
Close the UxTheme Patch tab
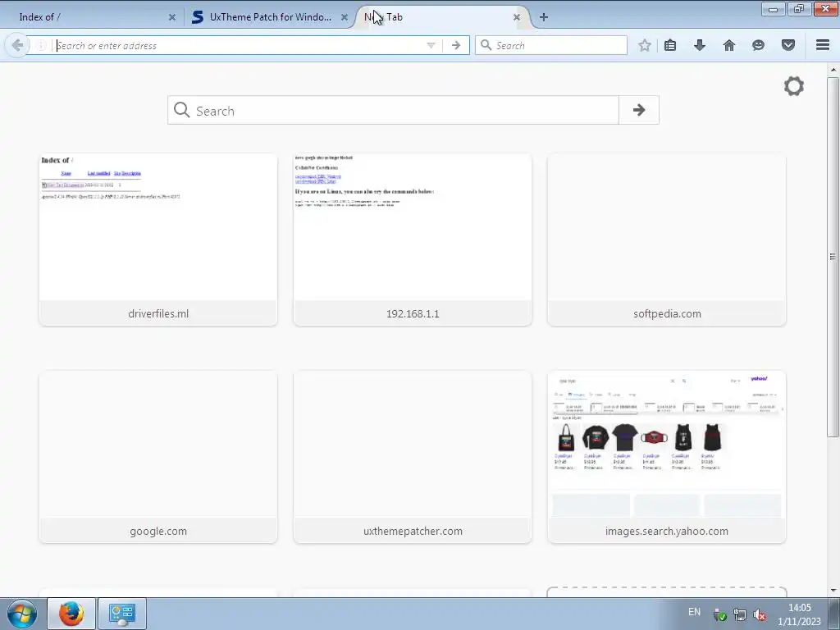coord(345,17)
